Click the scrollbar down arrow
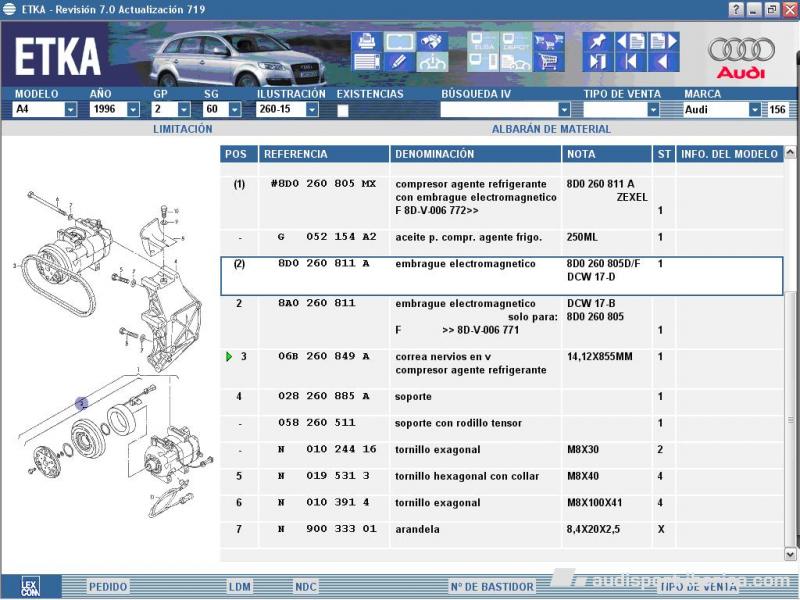Viewport: 800px width, 600px height. (x=790, y=555)
